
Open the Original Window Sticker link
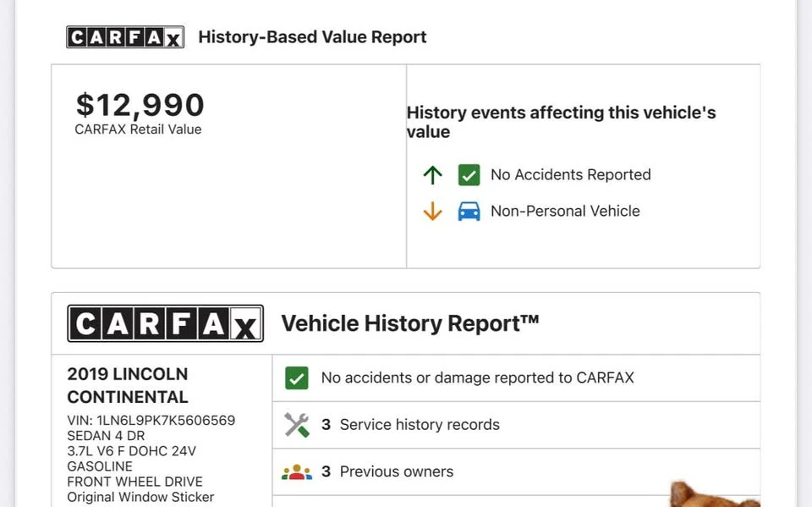pyautogui.click(x=140, y=497)
